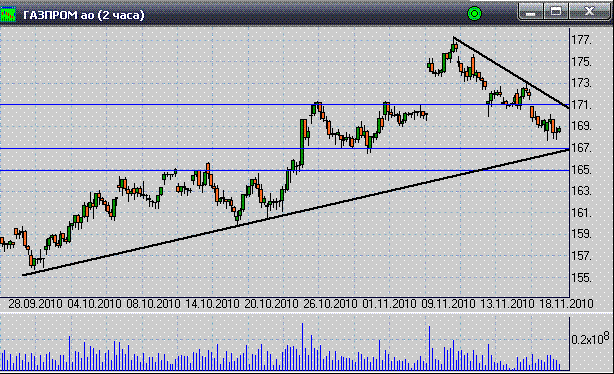Viewport: 614px width, 374px height.
Task: Select the ascending black support trendline
Action: pos(296,212)
